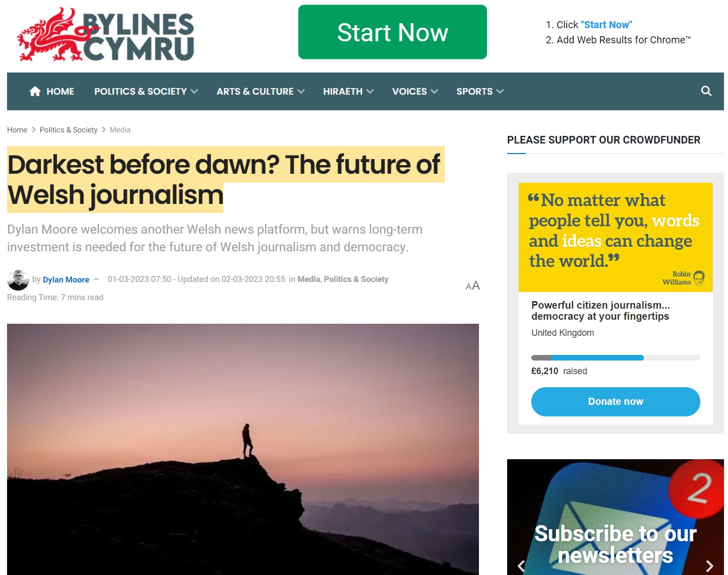The height and width of the screenshot is (575, 728).
Task: Click the crowdfunder progress bar
Action: (615, 358)
